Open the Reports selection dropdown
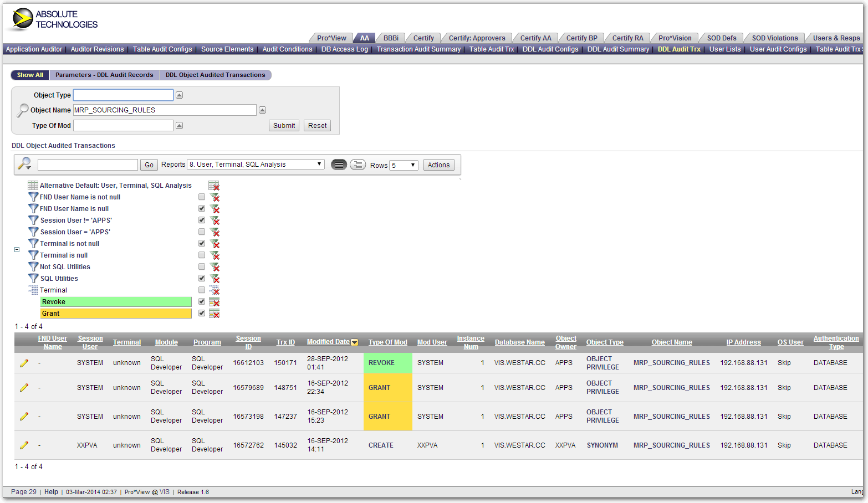Image resolution: width=868 pixels, height=503 pixels. (x=319, y=163)
